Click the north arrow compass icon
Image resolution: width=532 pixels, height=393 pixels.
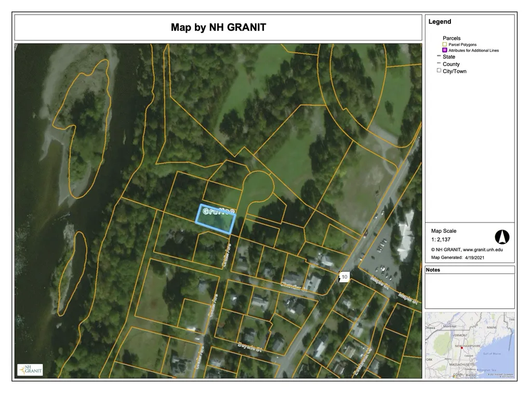click(x=502, y=237)
